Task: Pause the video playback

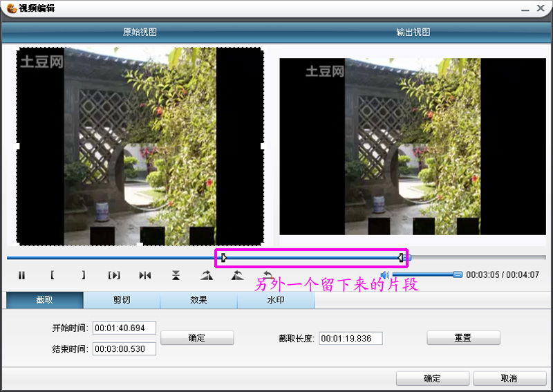Action: coord(22,275)
